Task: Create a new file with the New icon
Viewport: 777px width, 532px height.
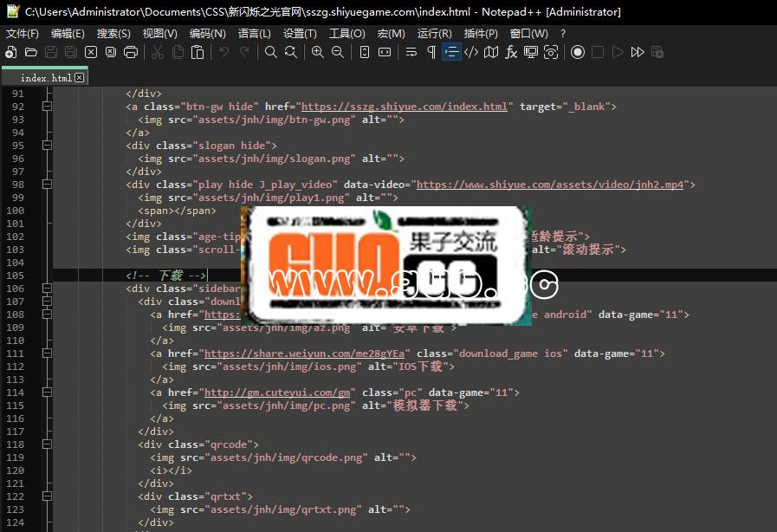Action: [x=11, y=52]
